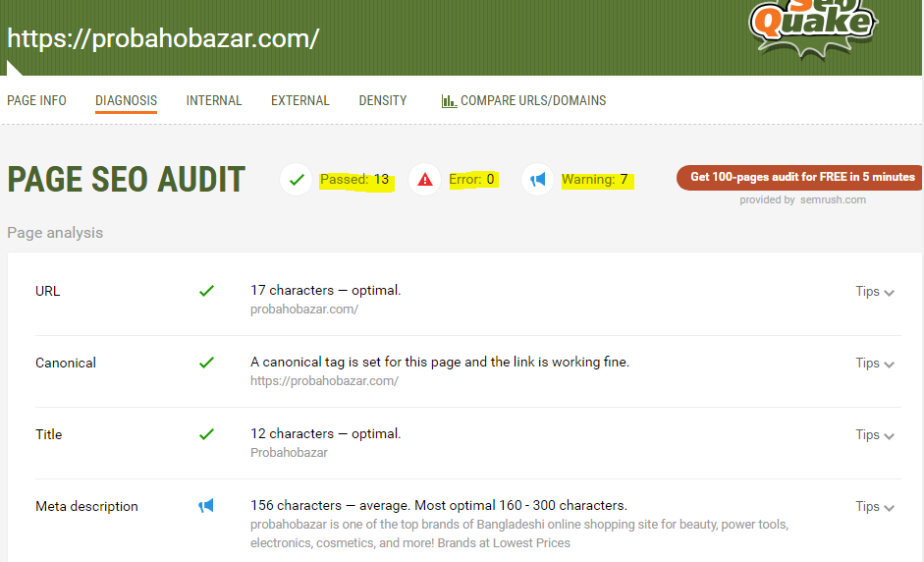Click Get 100-pages audit for FREE button
924x562 pixels.
pos(799,178)
